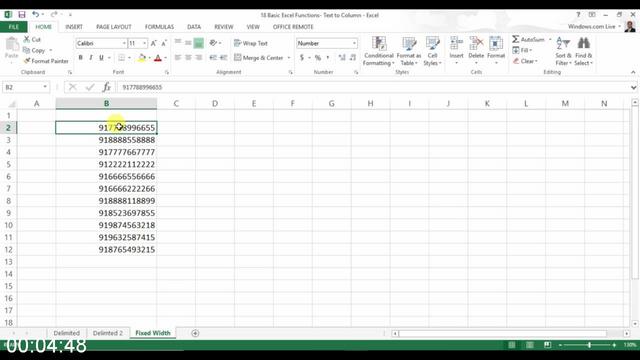Click the Accounting dollar format icon
Screen dimensions: 640x360
302,58
